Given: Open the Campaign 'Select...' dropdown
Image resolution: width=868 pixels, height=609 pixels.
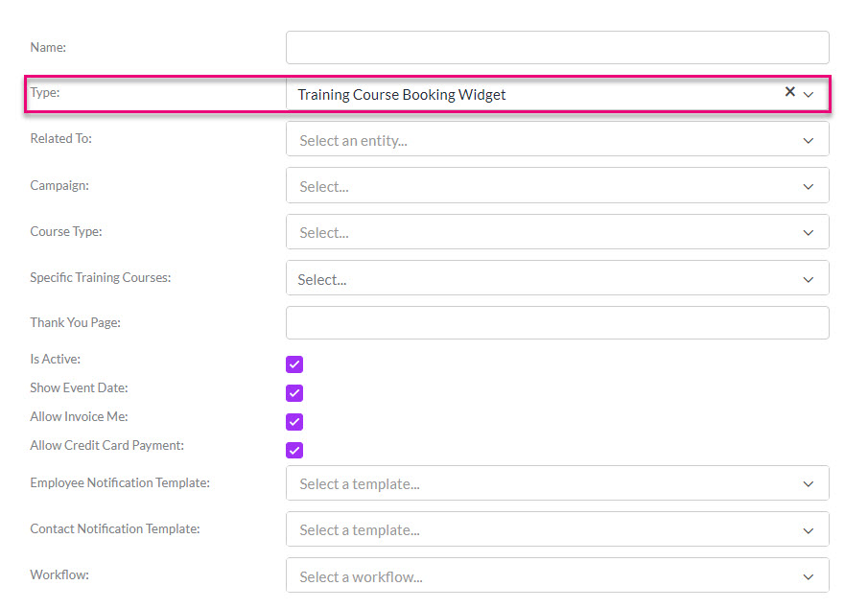Looking at the screenshot, I should 557,185.
